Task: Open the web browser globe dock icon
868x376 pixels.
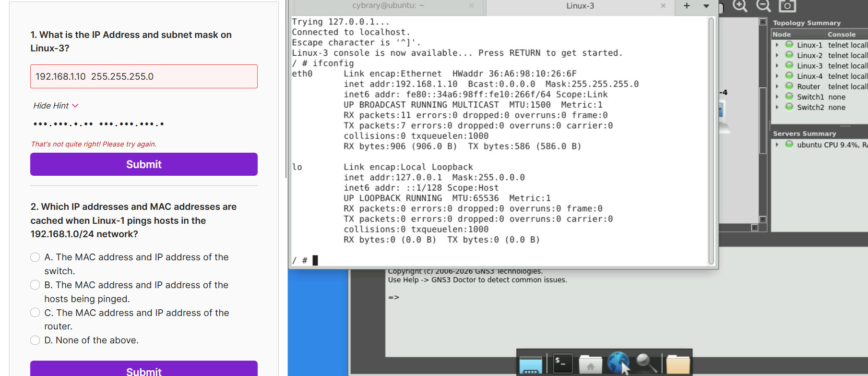Action: click(618, 363)
